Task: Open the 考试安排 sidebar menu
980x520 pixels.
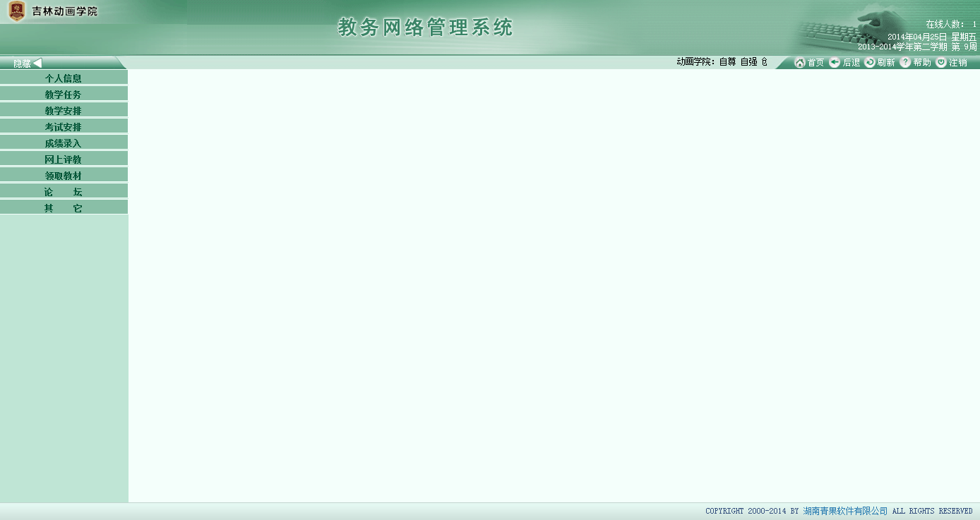Action: click(64, 127)
